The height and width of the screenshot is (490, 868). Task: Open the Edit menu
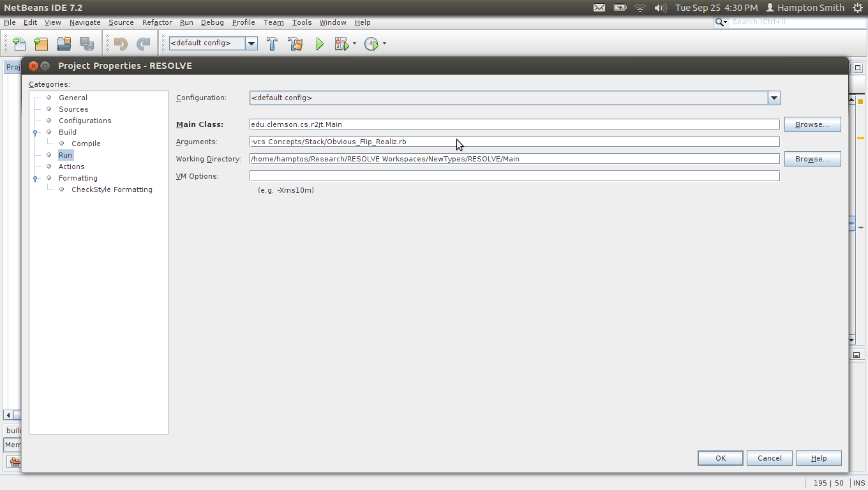(30, 22)
